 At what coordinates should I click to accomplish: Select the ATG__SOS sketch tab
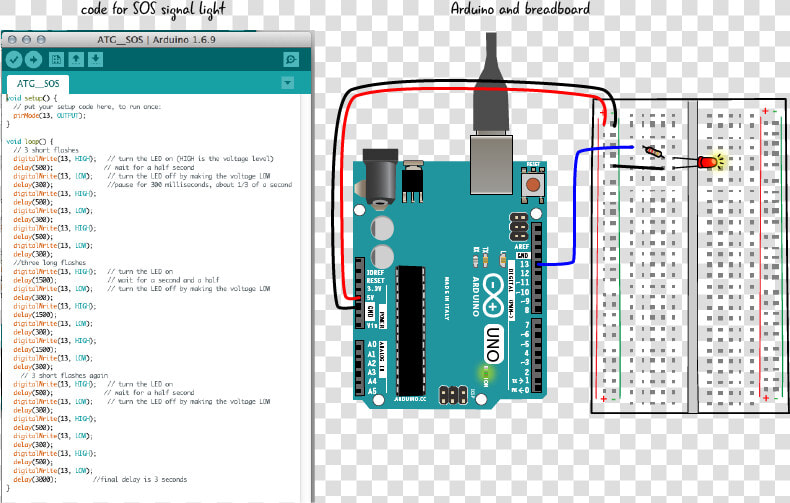[x=38, y=84]
